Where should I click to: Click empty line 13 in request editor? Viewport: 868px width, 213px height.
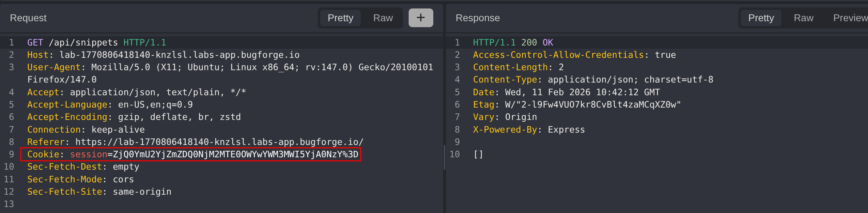[x=106, y=204]
